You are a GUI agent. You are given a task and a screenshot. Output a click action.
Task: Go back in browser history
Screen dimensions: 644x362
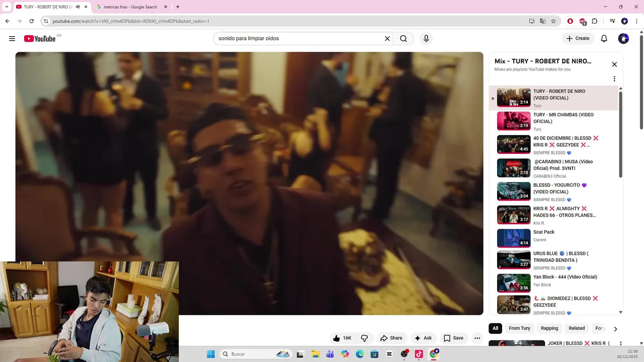[7, 21]
